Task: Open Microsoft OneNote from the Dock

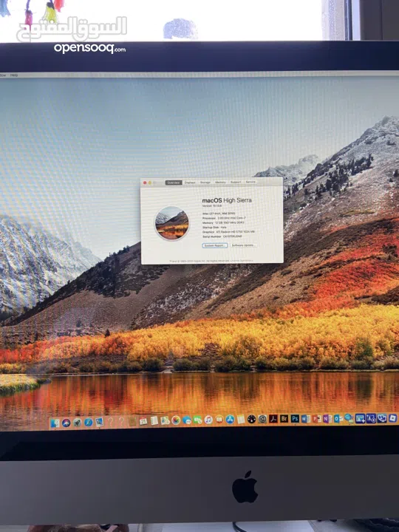Action: tap(327, 418)
